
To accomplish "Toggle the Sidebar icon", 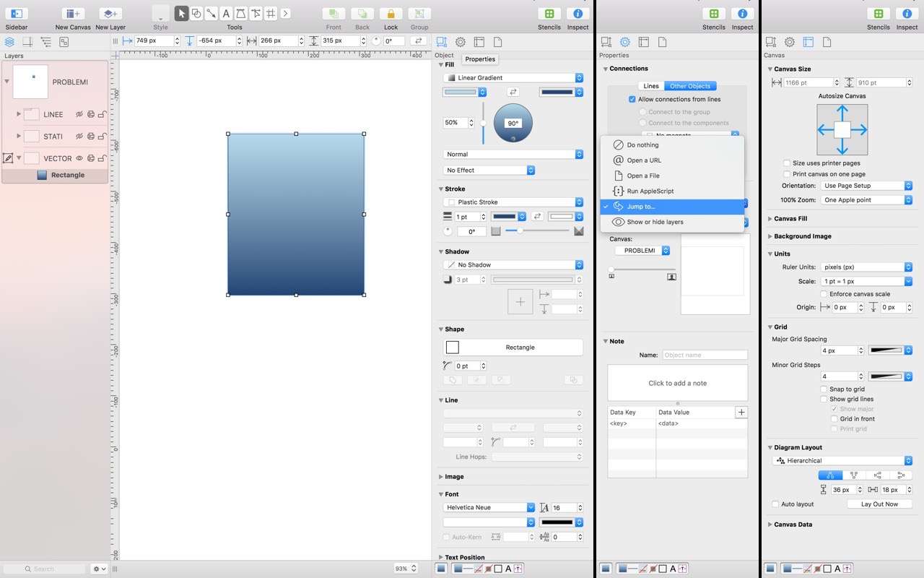I will click(16, 14).
